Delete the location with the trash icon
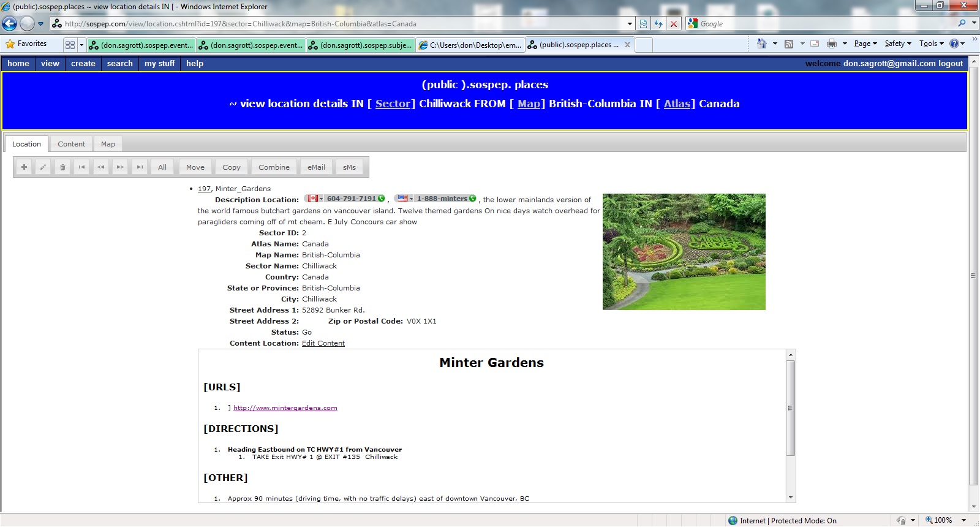Viewport: 980px width, 527px height. (62, 167)
